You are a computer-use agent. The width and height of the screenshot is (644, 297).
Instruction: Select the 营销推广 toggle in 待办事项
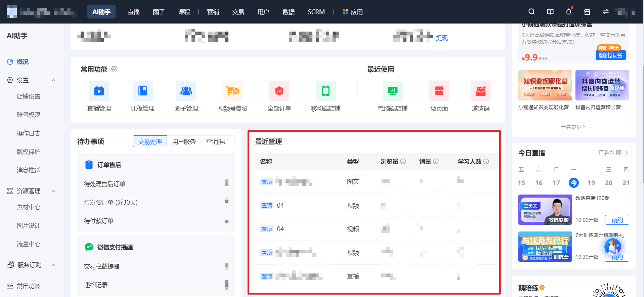(218, 141)
